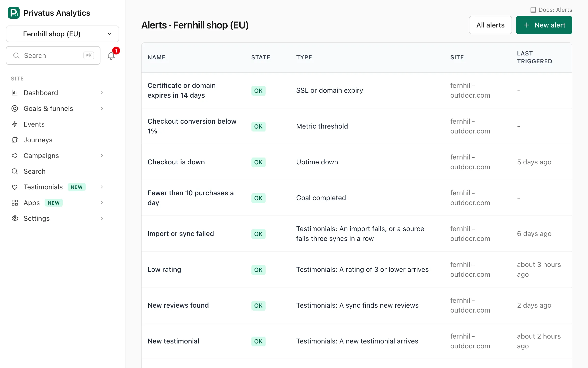588x368 pixels.
Task: Click the Goals & funnels target icon
Action: (15, 108)
